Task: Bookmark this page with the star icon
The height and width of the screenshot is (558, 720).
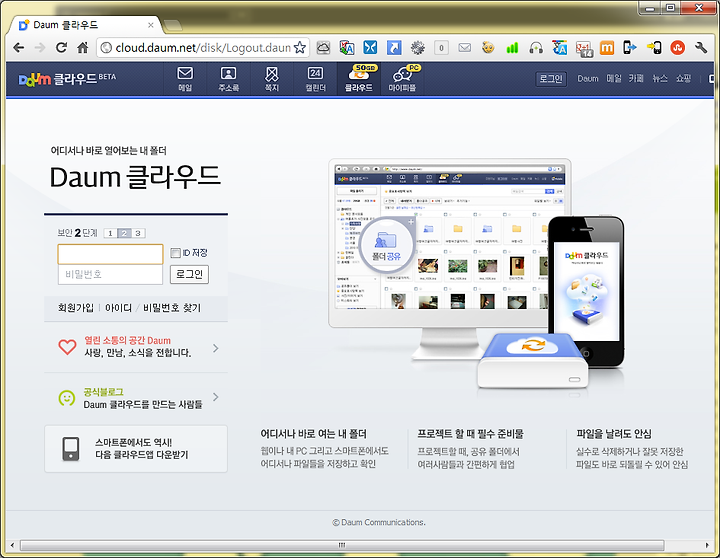Action: [300, 47]
